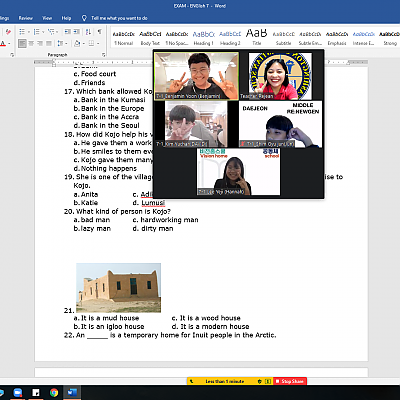
Task: Apply the red font color
Action: tap(3, 43)
